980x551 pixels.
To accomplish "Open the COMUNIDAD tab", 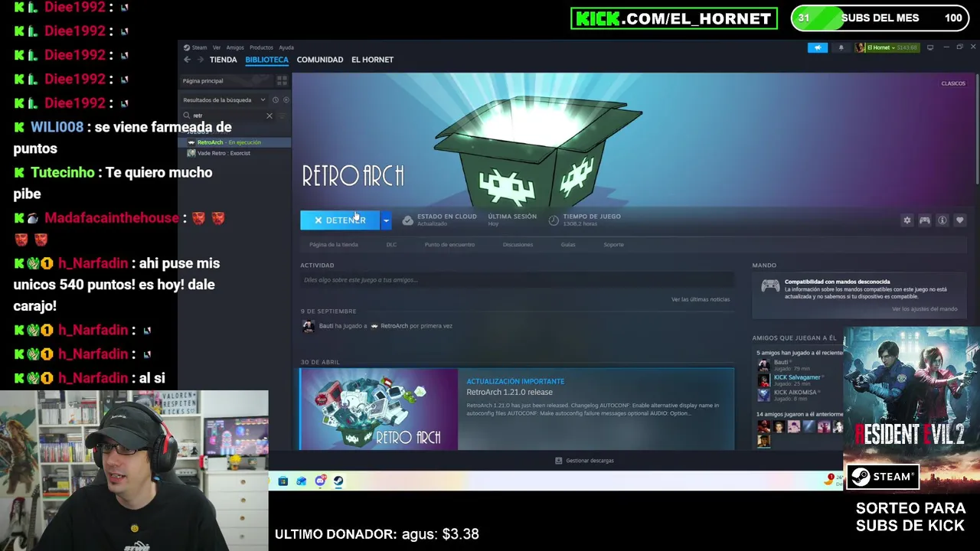I will click(320, 60).
